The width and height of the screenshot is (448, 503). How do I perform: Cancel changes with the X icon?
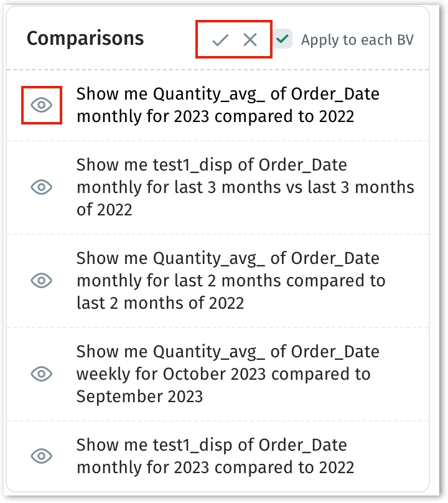pyautogui.click(x=250, y=40)
